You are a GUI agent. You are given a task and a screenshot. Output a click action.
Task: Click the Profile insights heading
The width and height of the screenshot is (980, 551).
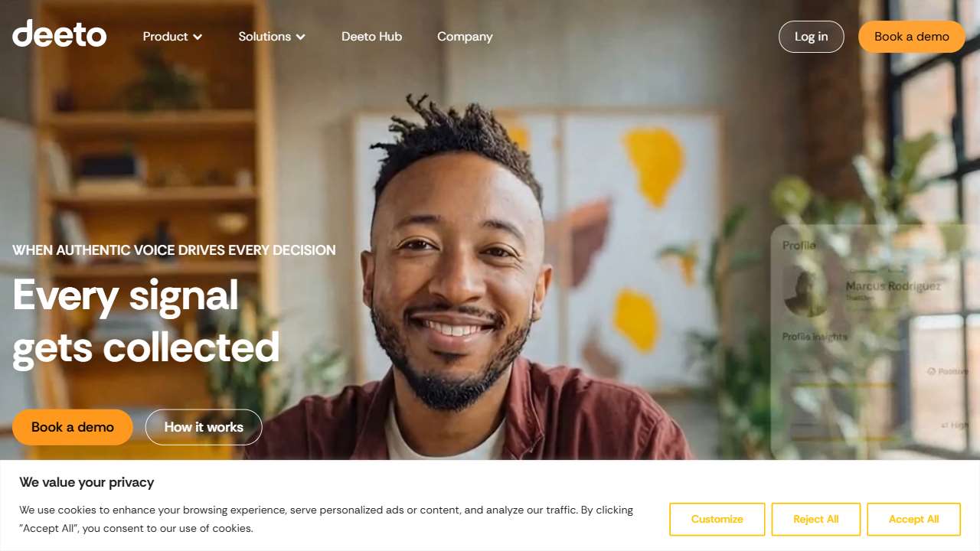pos(815,337)
